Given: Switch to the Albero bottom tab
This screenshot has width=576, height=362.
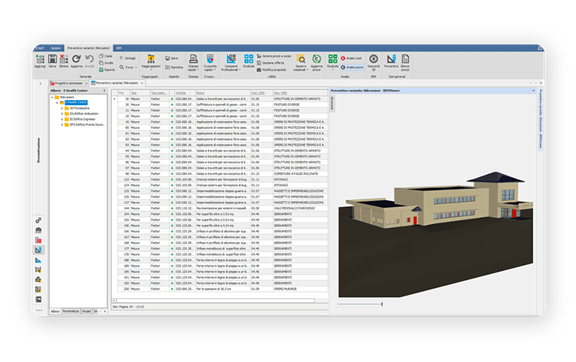Looking at the screenshot, I should click(x=55, y=311).
